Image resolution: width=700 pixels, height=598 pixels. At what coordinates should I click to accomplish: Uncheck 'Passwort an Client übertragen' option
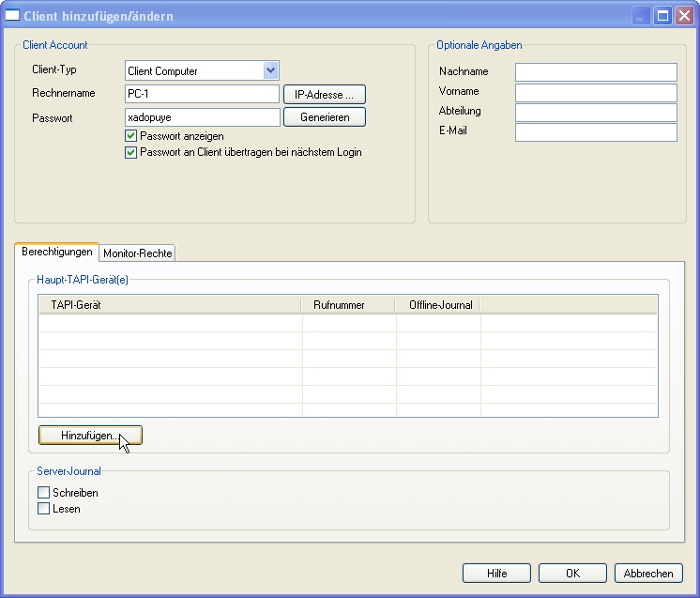(x=131, y=152)
